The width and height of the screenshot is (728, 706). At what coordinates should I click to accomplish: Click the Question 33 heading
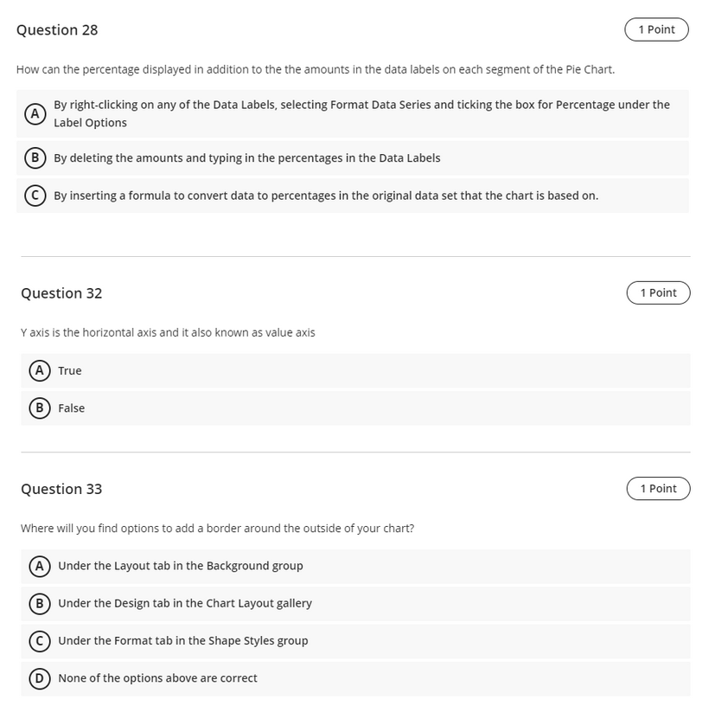pos(61,489)
